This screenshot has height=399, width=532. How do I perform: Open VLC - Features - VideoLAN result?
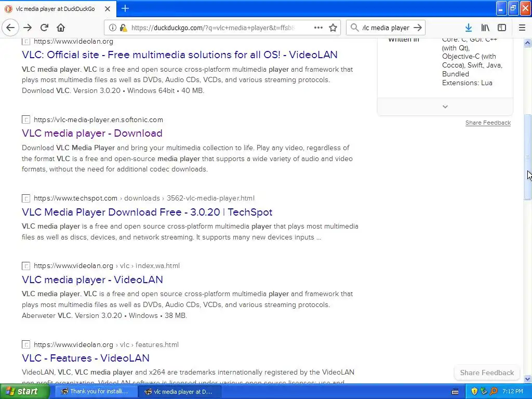86,358
